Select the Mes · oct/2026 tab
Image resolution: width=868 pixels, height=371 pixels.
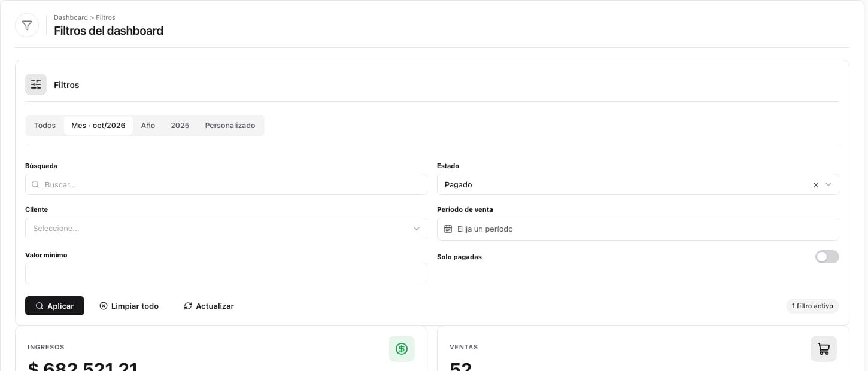(x=98, y=126)
